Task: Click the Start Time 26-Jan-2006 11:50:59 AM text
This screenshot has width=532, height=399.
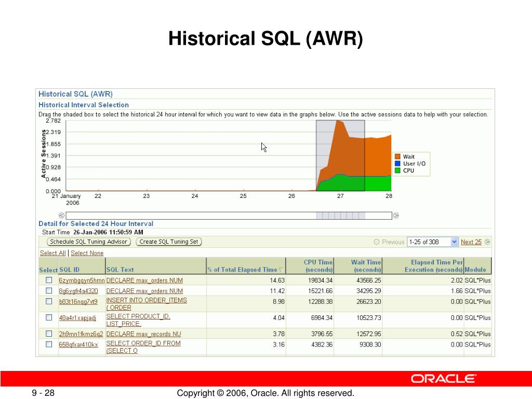Action: [92, 232]
